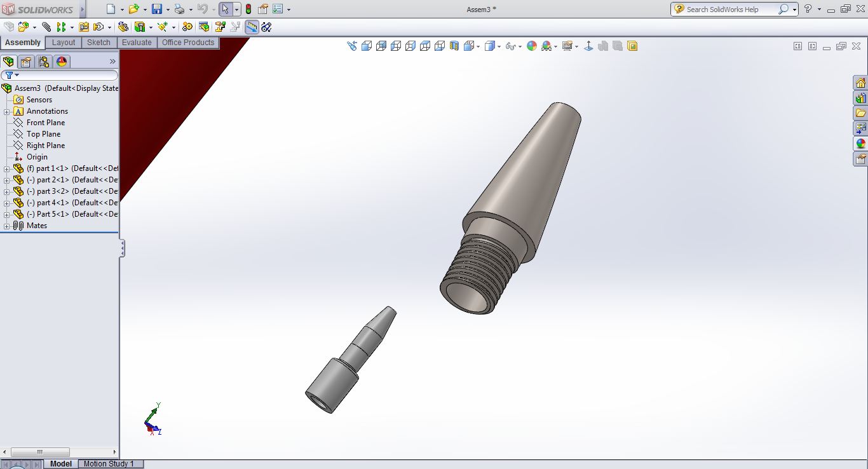This screenshot has width=868, height=469.
Task: Click the Rebuild traffic light icon
Action: coord(248,9)
